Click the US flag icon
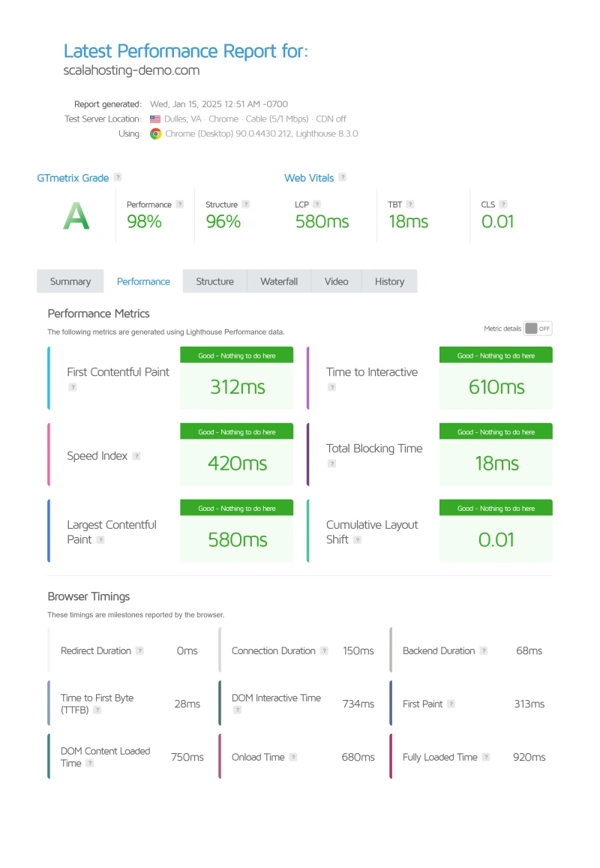The width and height of the screenshot is (600, 868). pyautogui.click(x=155, y=119)
